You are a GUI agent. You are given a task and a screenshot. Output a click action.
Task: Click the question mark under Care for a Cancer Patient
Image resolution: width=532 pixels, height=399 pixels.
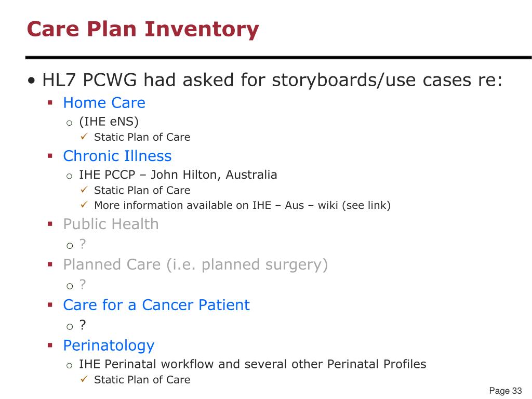pyautogui.click(x=83, y=325)
